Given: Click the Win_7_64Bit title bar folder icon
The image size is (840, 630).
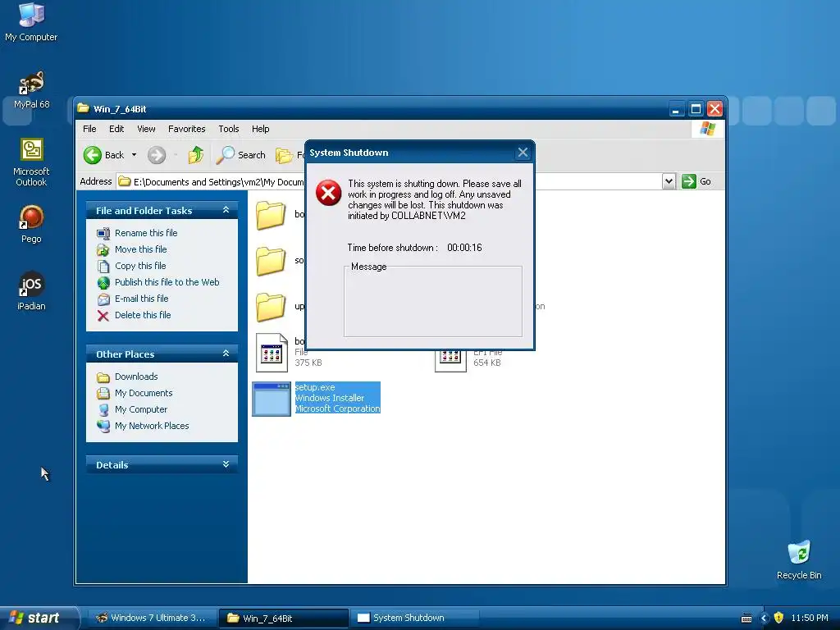Looking at the screenshot, I should pyautogui.click(x=83, y=108).
